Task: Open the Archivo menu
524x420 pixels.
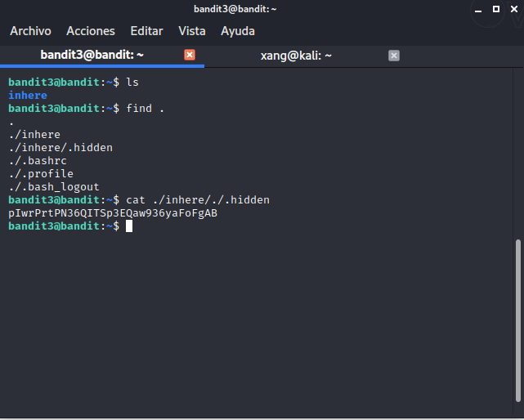Action: (30, 31)
